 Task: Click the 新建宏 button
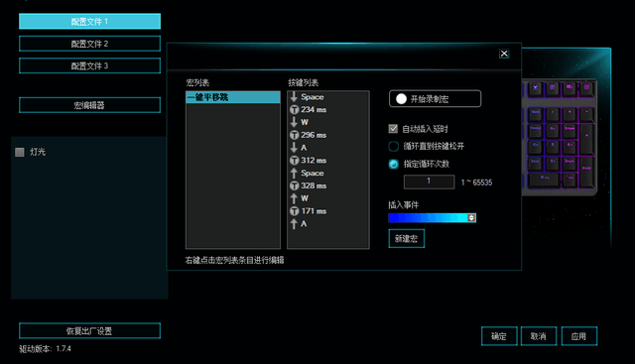coord(406,238)
